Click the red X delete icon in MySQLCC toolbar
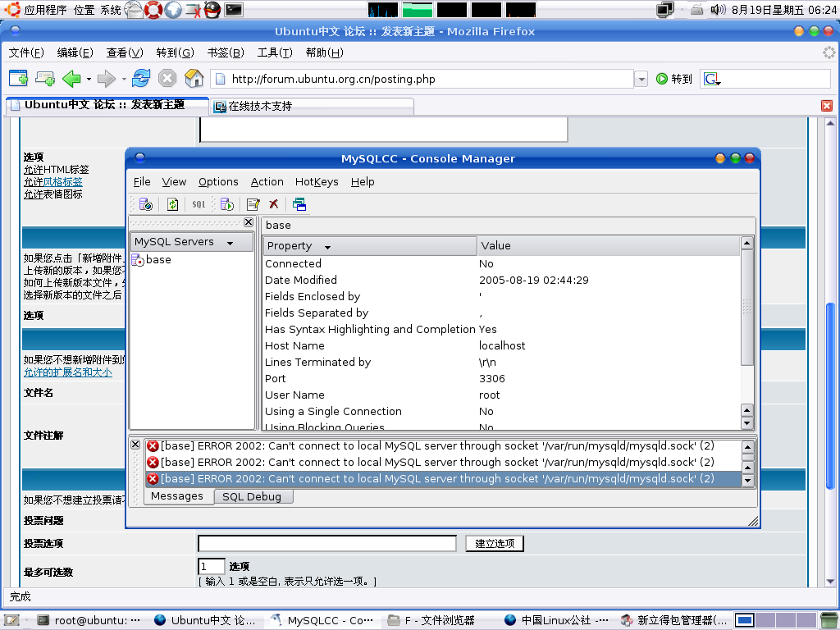Screen dimensions: 840x630 (x=274, y=203)
